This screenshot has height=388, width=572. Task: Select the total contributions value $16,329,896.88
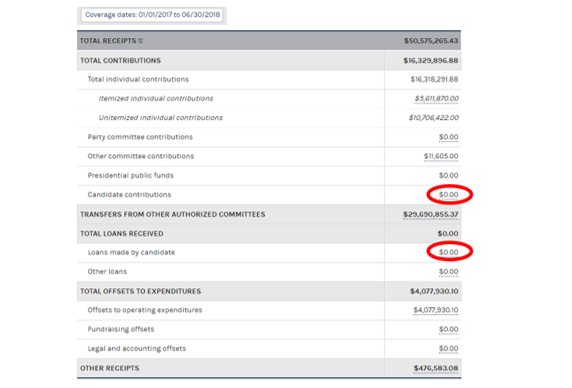click(x=431, y=61)
